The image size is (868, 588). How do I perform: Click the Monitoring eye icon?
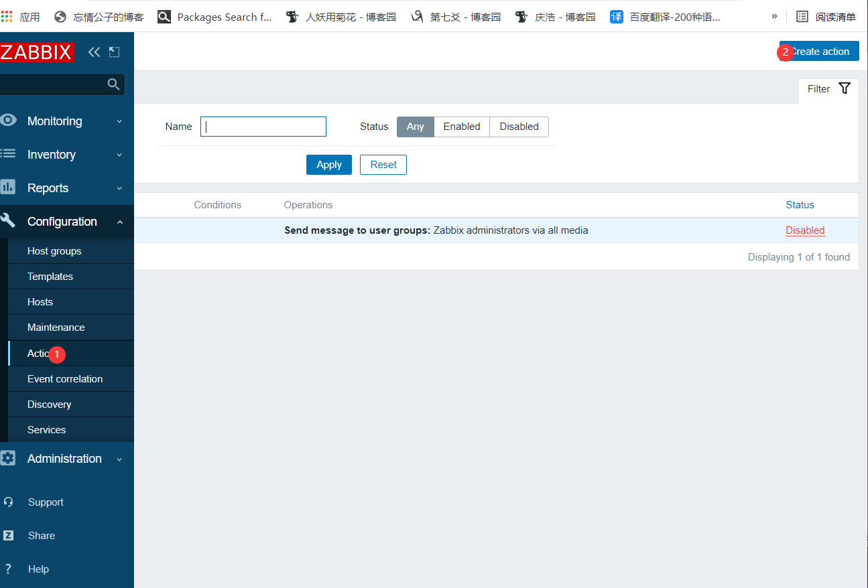(8, 121)
